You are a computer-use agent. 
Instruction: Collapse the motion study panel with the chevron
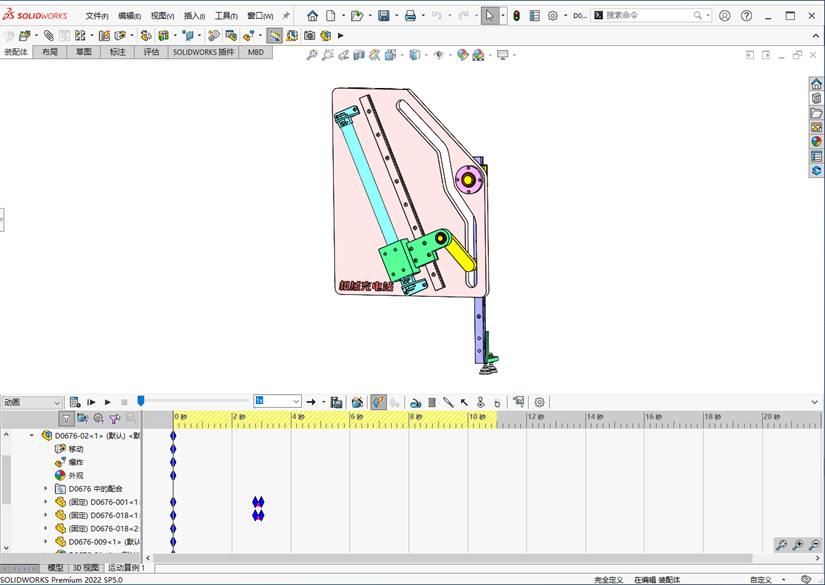click(x=814, y=402)
